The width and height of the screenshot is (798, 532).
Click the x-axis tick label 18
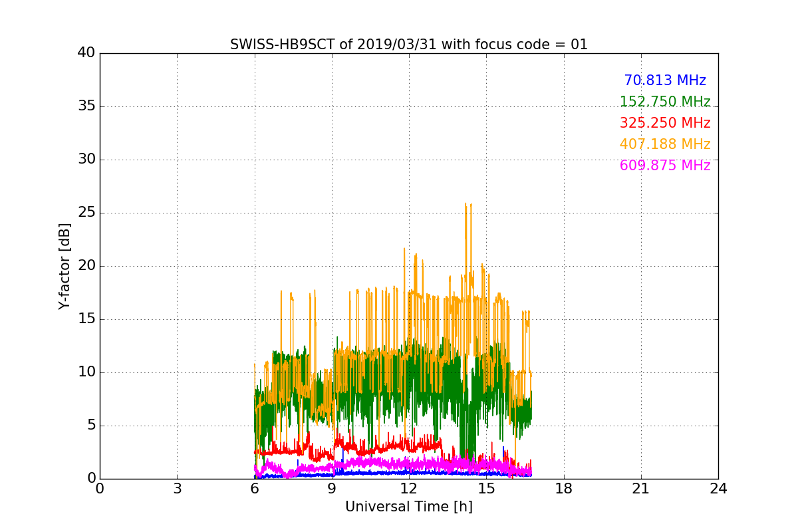tap(564, 489)
